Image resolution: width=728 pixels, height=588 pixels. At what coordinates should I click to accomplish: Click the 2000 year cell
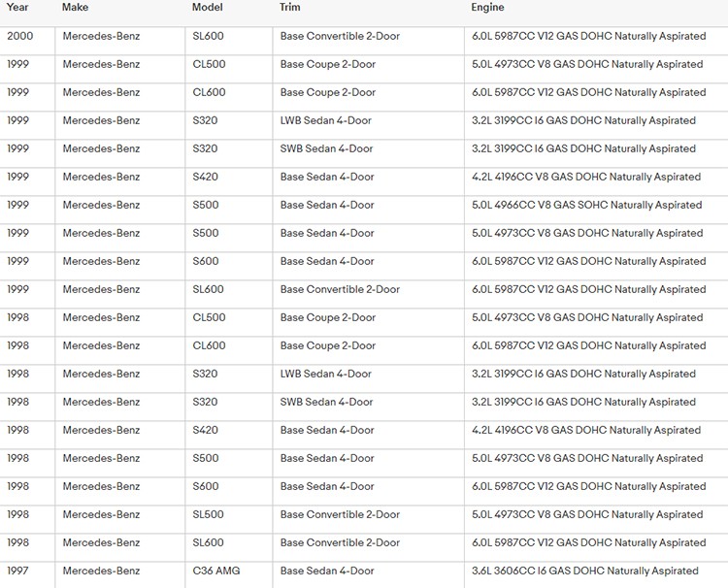19,36
